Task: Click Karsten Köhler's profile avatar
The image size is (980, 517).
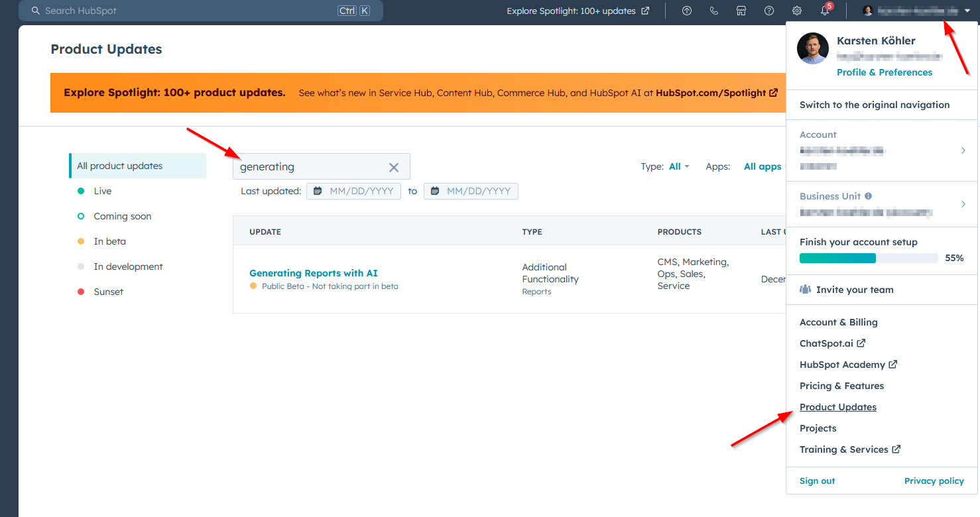Action: (x=812, y=48)
